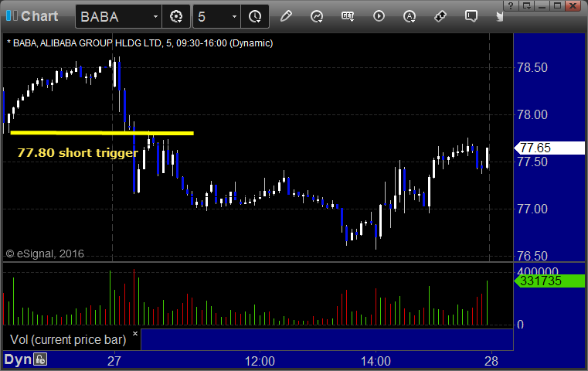Click the window pop-out options icon
The image size is (588, 371).
[526, 5]
